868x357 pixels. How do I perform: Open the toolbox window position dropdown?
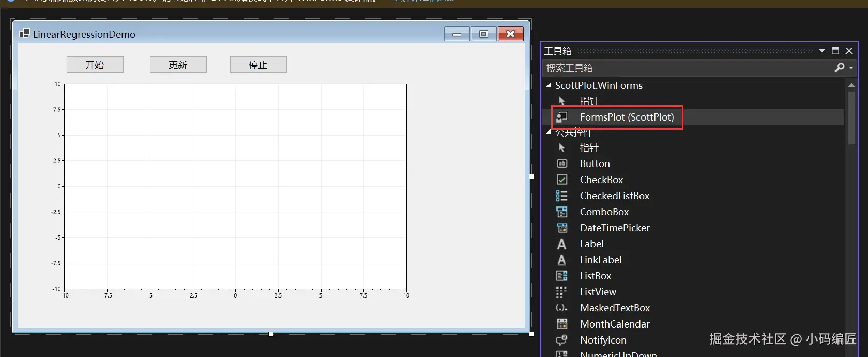(x=822, y=51)
